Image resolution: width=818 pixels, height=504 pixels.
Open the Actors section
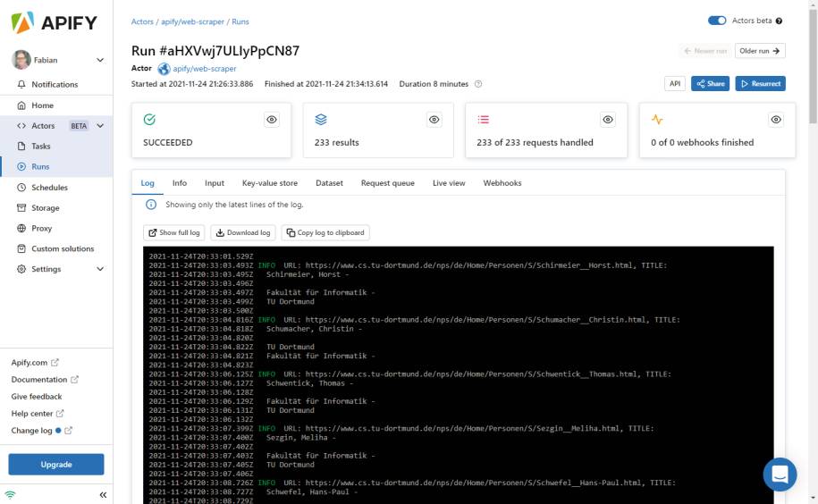[x=43, y=126]
